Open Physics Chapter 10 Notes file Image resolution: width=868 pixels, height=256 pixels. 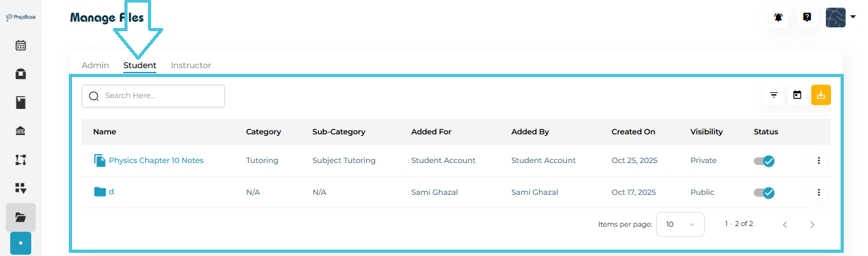156,160
